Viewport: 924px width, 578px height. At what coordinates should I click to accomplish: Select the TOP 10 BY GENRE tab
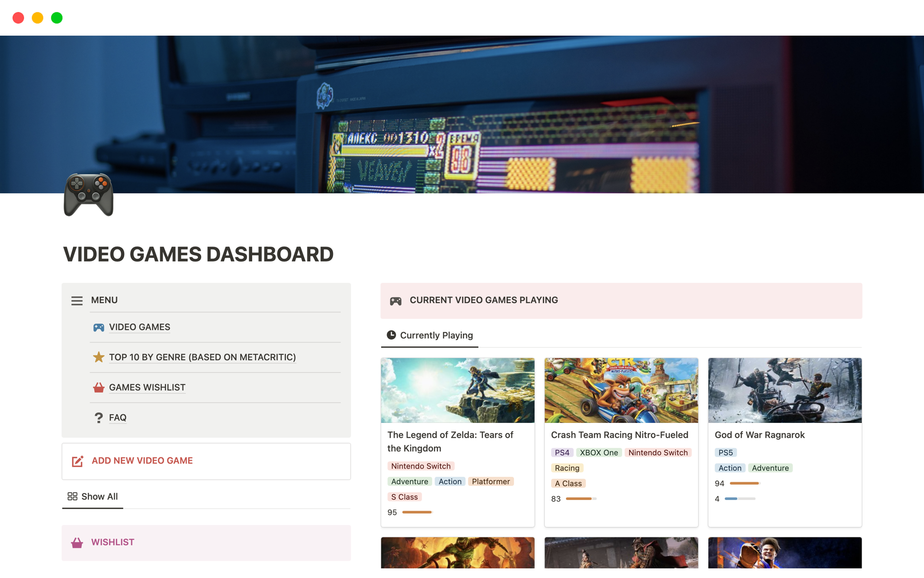click(202, 357)
